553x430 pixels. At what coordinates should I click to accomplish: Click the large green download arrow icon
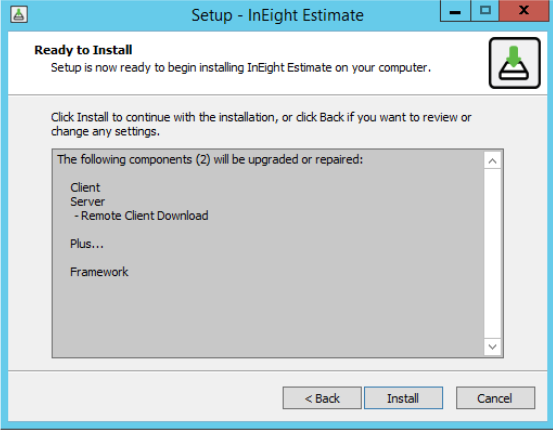(514, 63)
